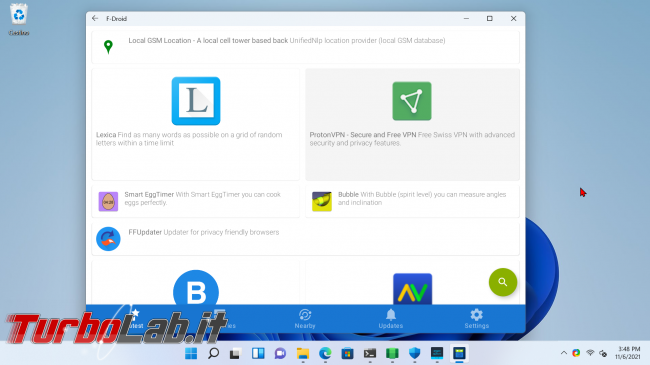650x365 pixels.
Task: Select the Local GSM Location entry text
Action: pyautogui.click(x=287, y=41)
